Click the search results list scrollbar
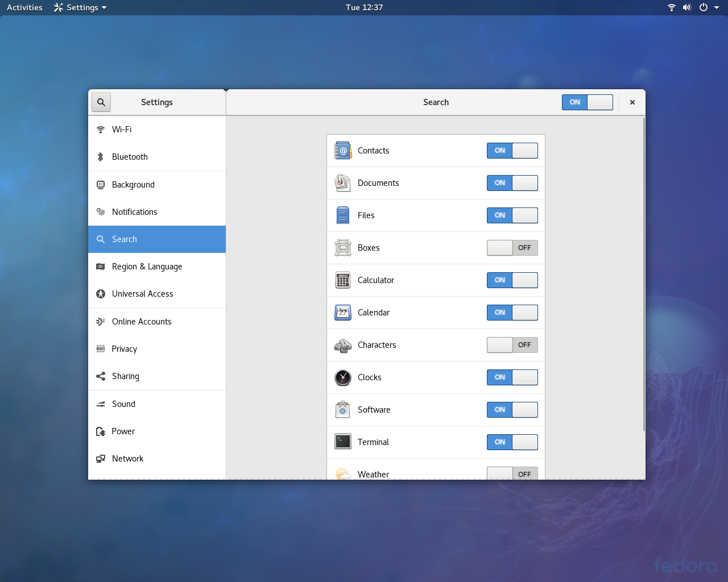728x582 pixels. click(x=644, y=275)
